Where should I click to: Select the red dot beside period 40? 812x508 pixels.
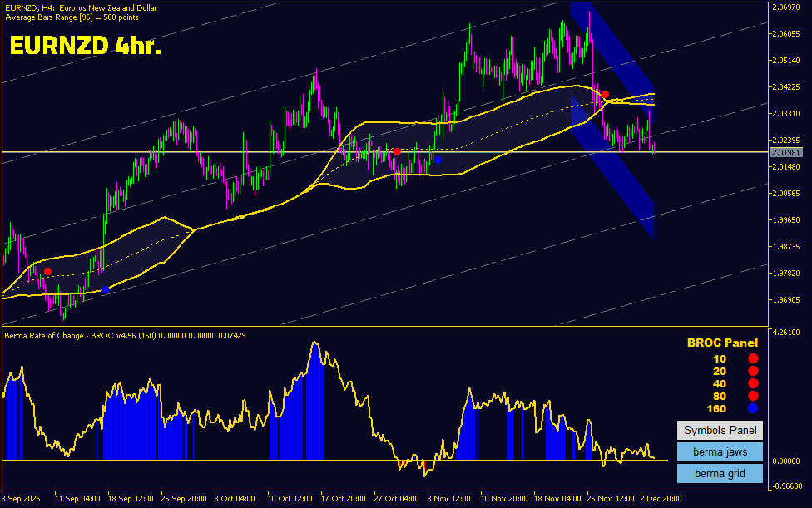(753, 383)
